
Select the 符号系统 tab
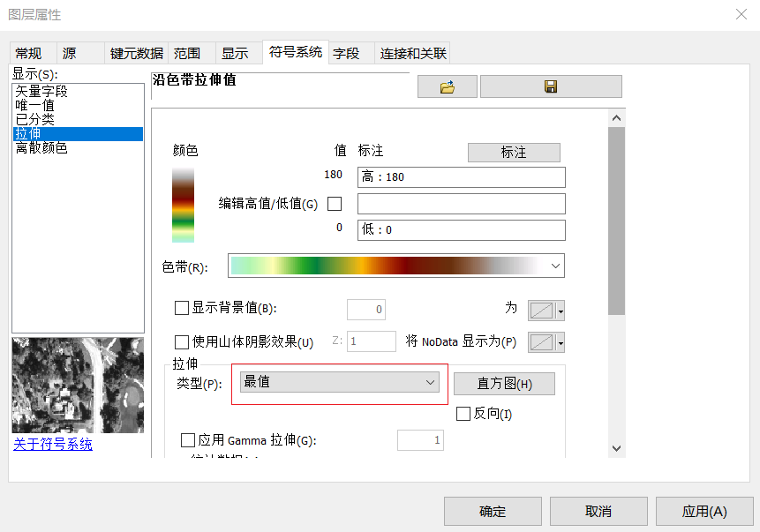(296, 52)
